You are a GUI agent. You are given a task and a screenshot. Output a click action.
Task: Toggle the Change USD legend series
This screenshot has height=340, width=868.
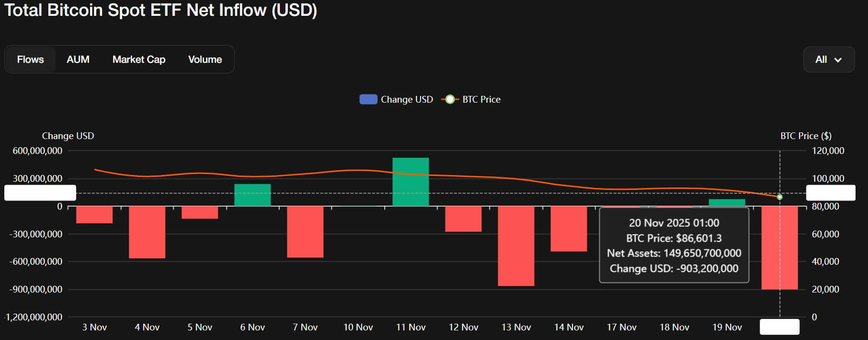[407, 99]
